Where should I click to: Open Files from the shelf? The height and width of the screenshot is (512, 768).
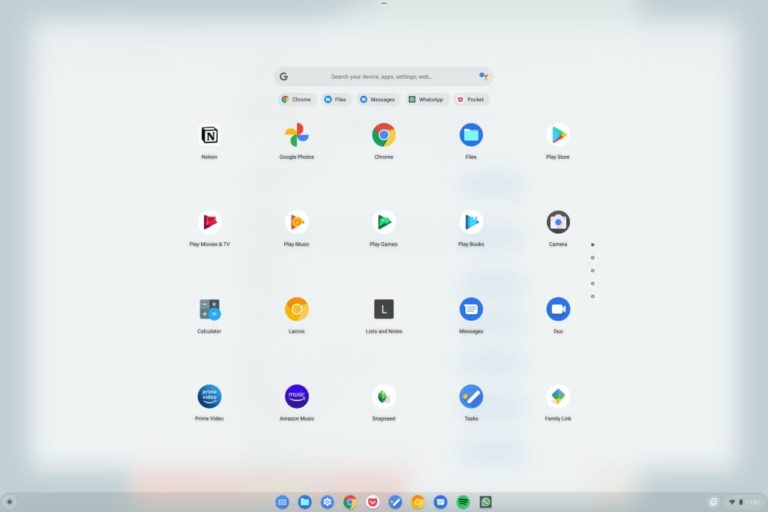305,502
